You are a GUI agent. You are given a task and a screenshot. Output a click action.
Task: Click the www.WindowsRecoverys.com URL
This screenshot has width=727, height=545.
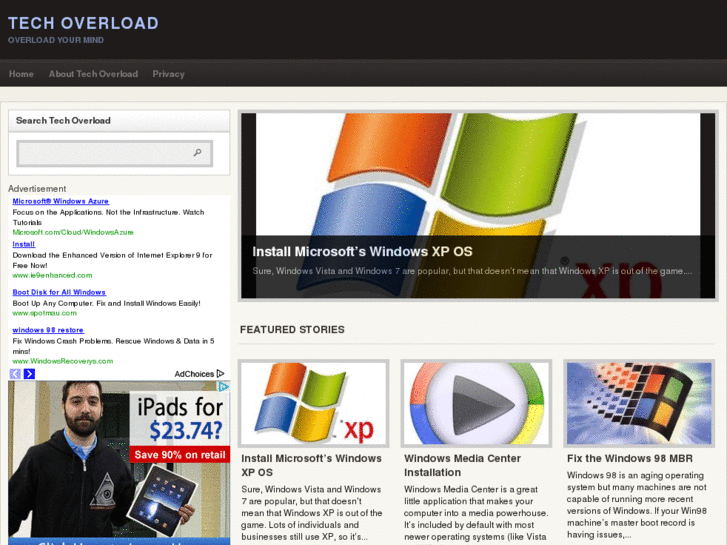63,361
